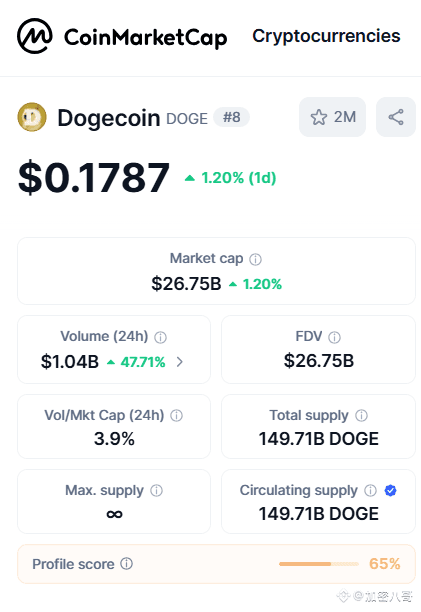Viewport: 421px width, 612px height.
Task: Click the blue verified badge icon
Action: pyautogui.click(x=391, y=490)
